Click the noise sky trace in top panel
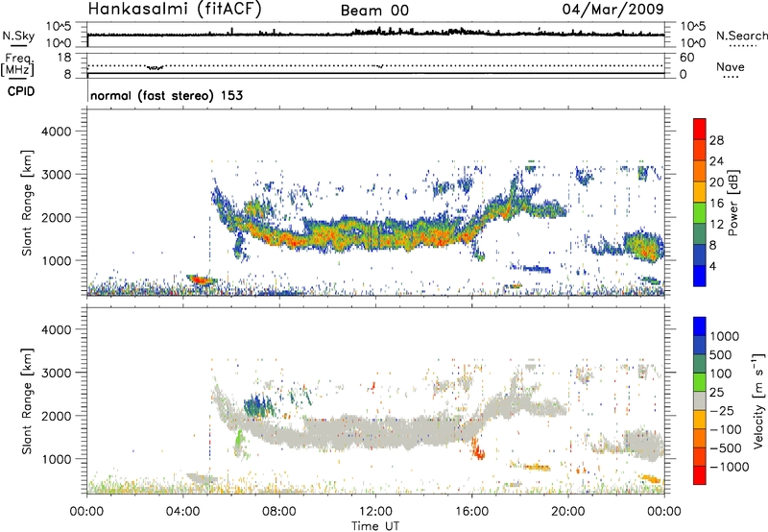The height and width of the screenshot is (532, 768). pyautogui.click(x=375, y=34)
